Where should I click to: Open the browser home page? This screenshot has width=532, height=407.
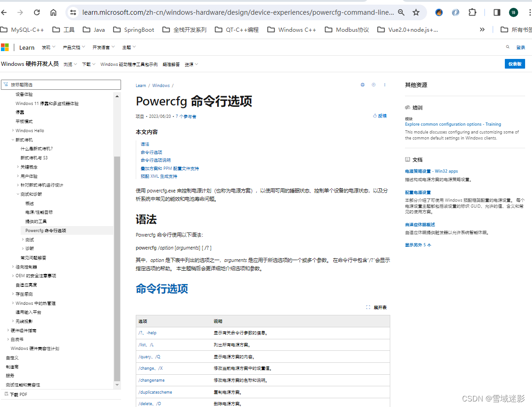(x=53, y=12)
